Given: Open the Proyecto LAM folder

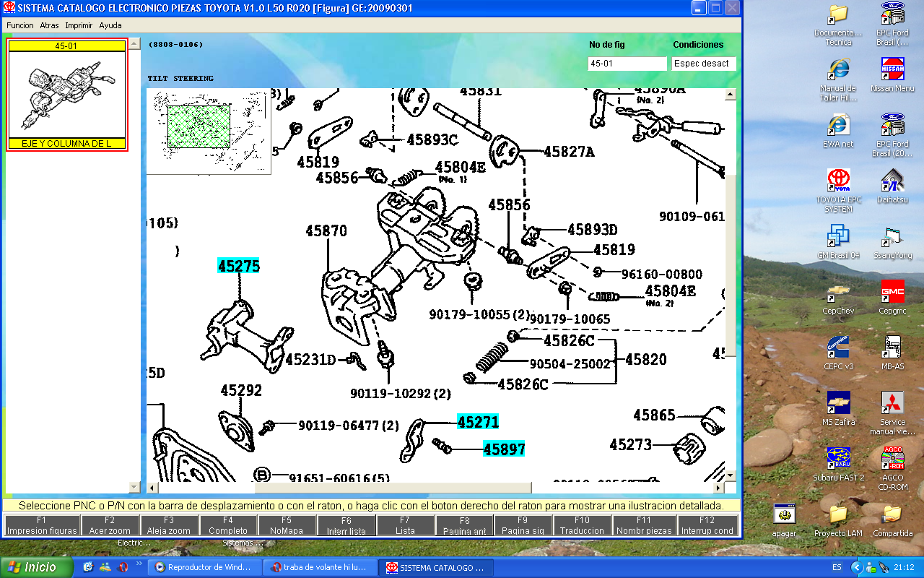Looking at the screenshot, I should pos(838,514).
